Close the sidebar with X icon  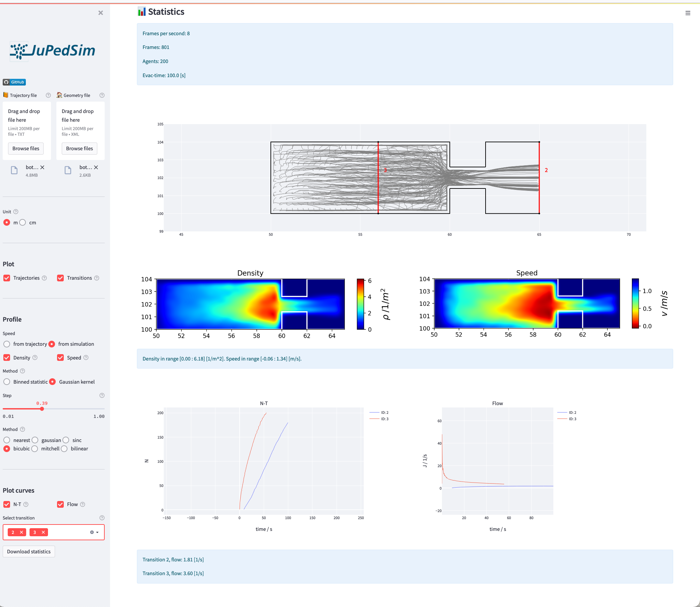point(101,13)
